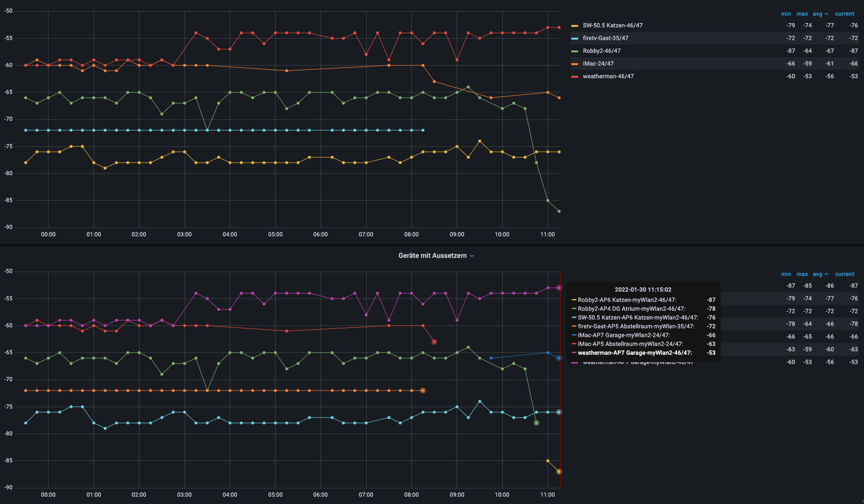864x504 pixels.
Task: Isolate the firetv-Gast-35/47 series via its label
Action: point(605,38)
